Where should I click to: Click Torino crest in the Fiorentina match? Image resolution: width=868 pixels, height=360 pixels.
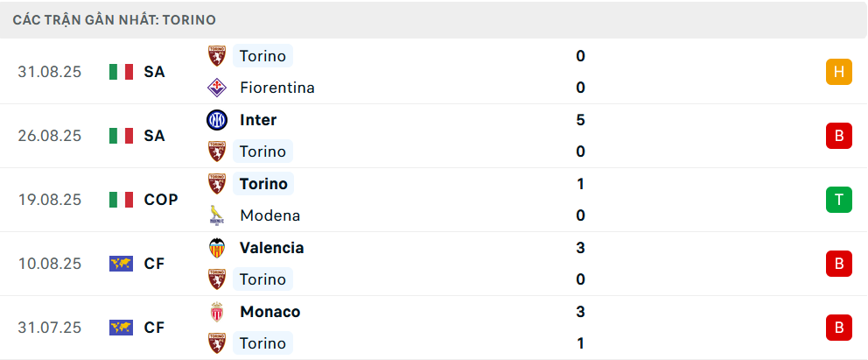pyautogui.click(x=216, y=56)
